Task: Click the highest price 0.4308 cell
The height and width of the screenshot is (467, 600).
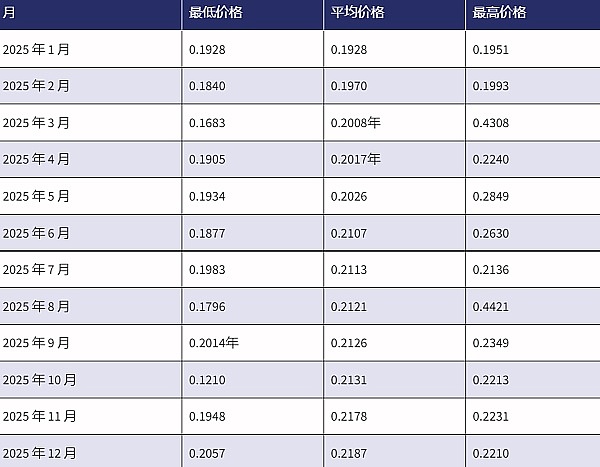Action: tap(489, 123)
